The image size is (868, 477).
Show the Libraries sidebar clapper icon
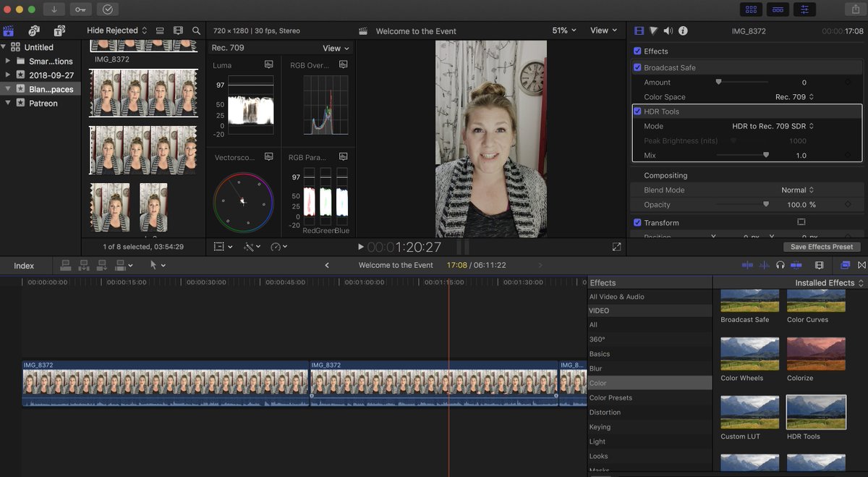click(9, 30)
